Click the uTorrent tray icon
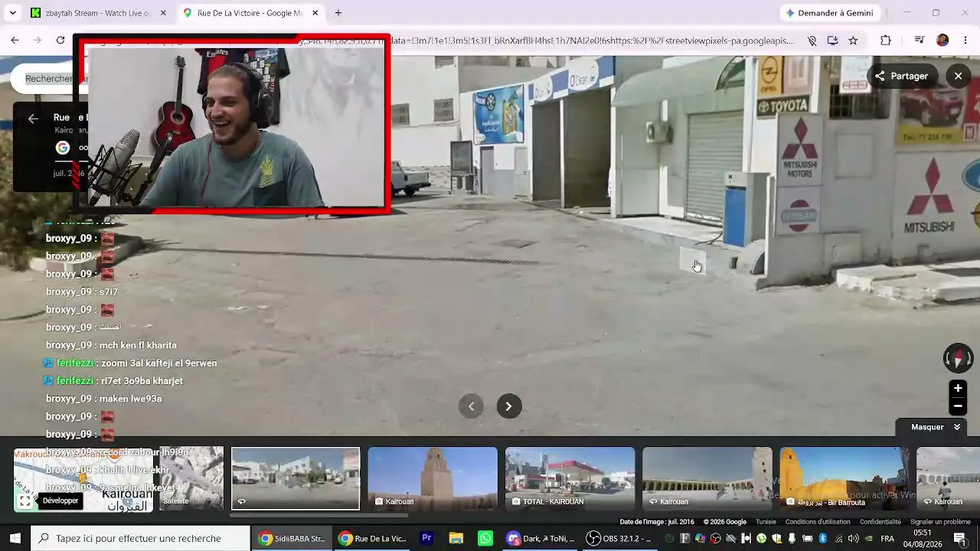Image resolution: width=980 pixels, height=551 pixels. 761,538
